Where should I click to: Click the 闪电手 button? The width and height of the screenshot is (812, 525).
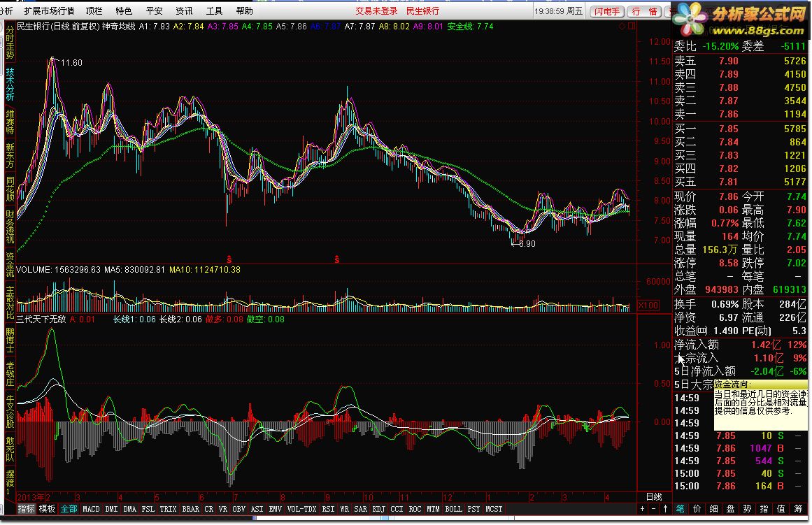coord(607,11)
